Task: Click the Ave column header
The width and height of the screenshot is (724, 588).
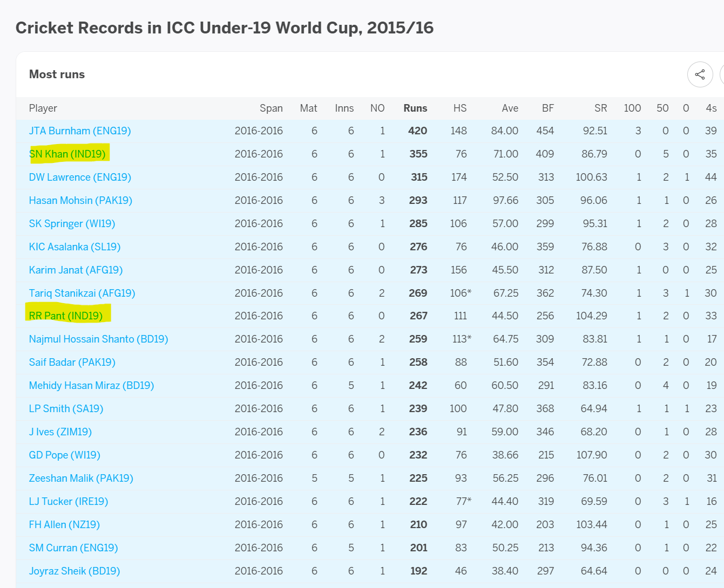Action: pyautogui.click(x=510, y=108)
